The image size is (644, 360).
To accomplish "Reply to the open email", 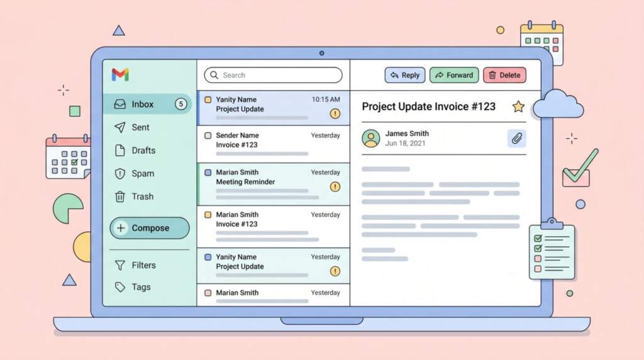I will pyautogui.click(x=404, y=76).
